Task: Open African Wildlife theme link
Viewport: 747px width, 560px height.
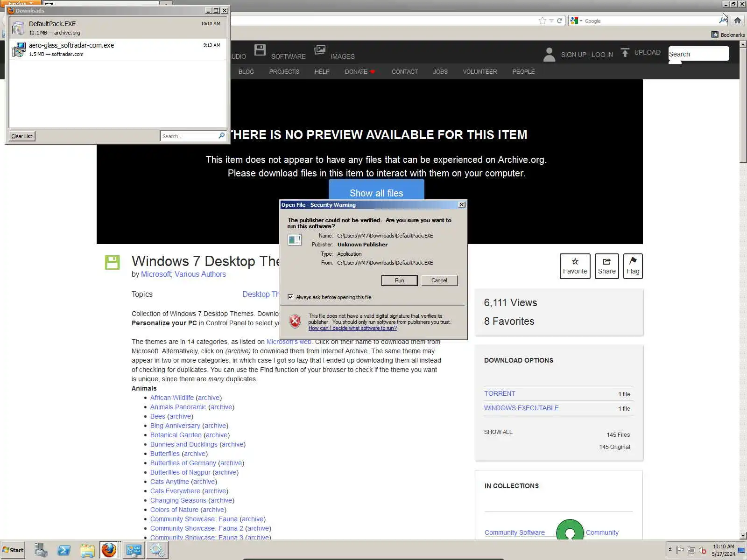Action: [x=172, y=398]
